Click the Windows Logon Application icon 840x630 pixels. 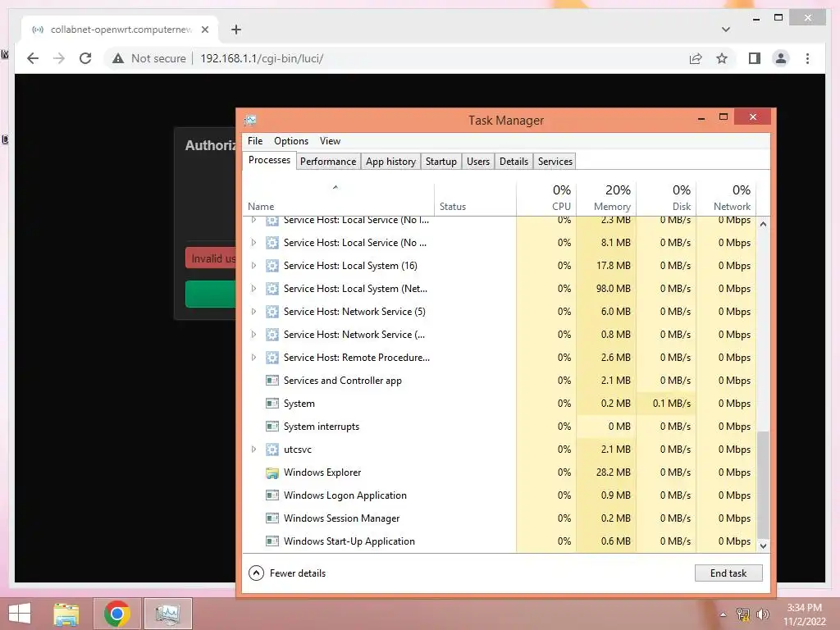(x=272, y=495)
